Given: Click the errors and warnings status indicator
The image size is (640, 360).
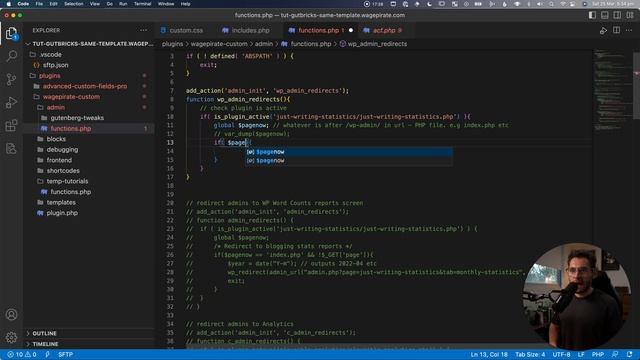Looking at the screenshot, I should [x=22, y=354].
